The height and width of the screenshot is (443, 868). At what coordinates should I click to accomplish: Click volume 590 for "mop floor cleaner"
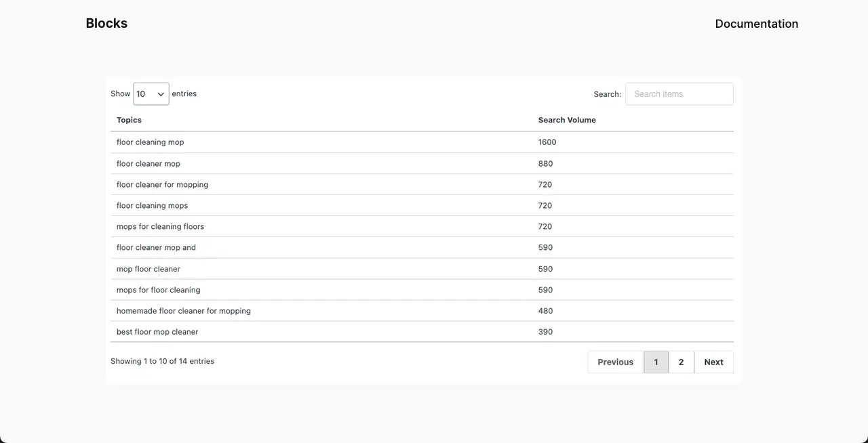pos(546,269)
